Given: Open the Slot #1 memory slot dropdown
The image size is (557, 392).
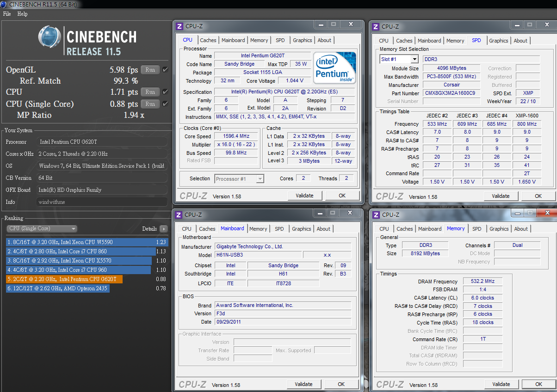Looking at the screenshot, I should coord(399,59).
